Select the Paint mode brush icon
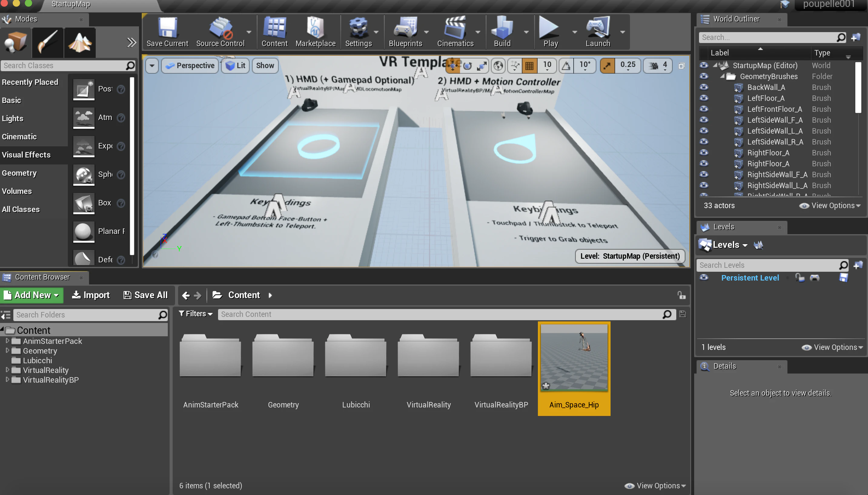This screenshot has width=868, height=495. [48, 42]
